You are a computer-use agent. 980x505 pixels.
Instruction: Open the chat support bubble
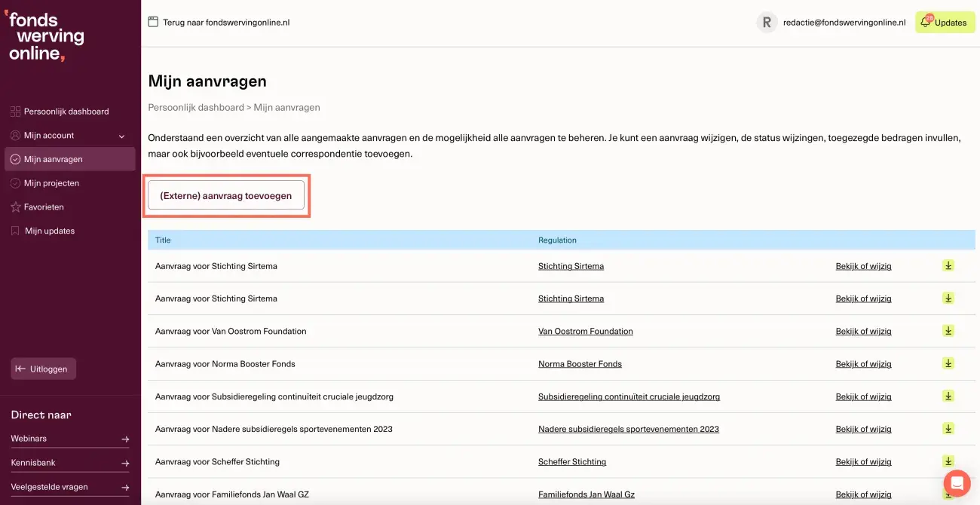pyautogui.click(x=957, y=483)
